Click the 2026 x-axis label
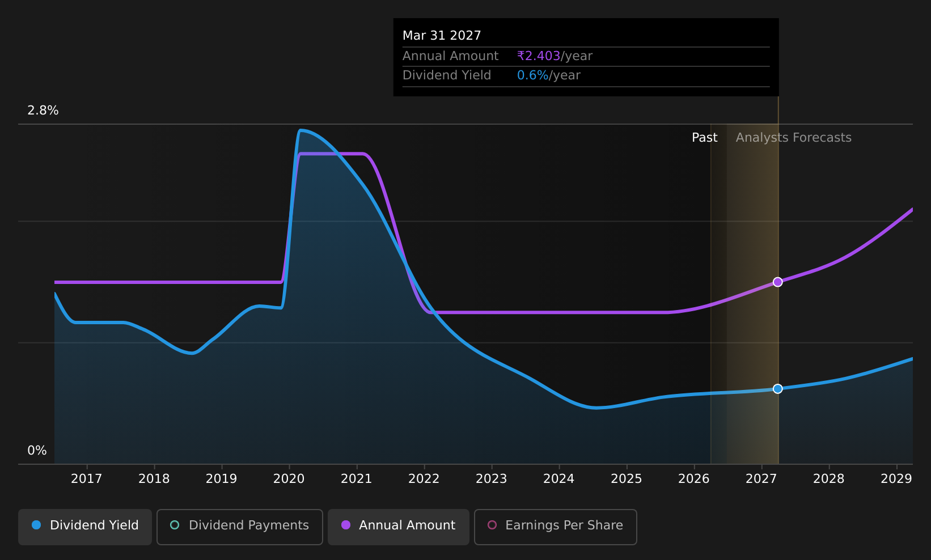931x560 pixels. tap(694, 479)
